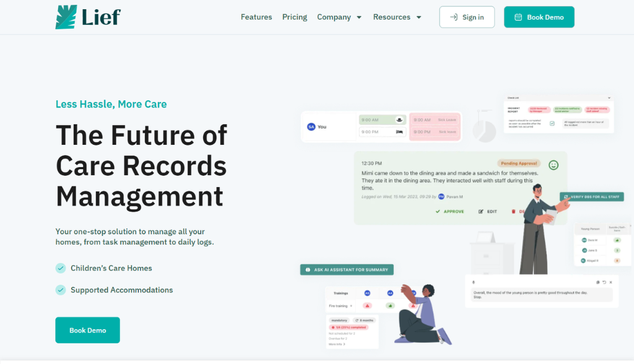This screenshot has width=634, height=364.
Task: Toggle the incident report checkbox
Action: point(552,123)
